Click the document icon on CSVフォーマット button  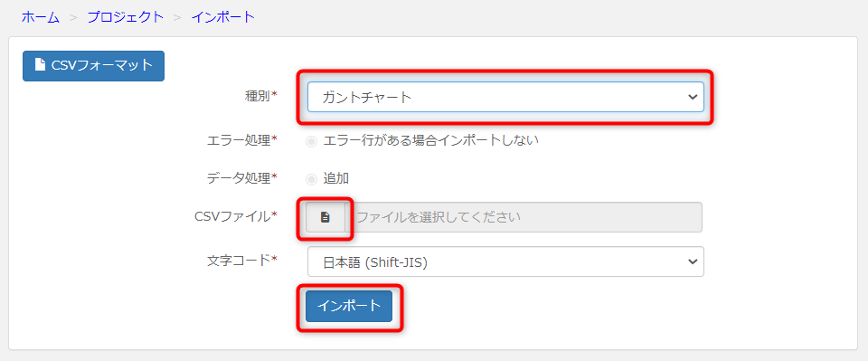tap(39, 65)
